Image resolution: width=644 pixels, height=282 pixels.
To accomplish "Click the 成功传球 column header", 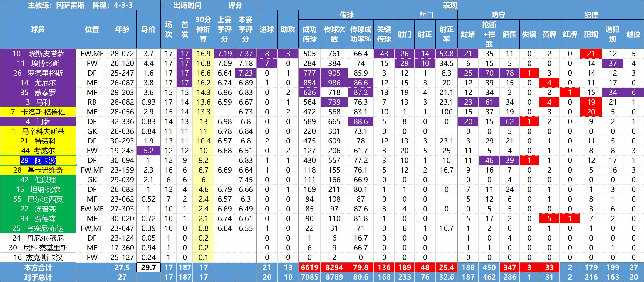I will click(310, 34).
